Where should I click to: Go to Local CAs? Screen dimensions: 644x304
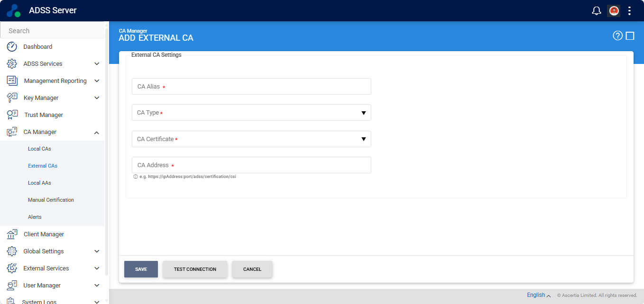pyautogui.click(x=39, y=149)
